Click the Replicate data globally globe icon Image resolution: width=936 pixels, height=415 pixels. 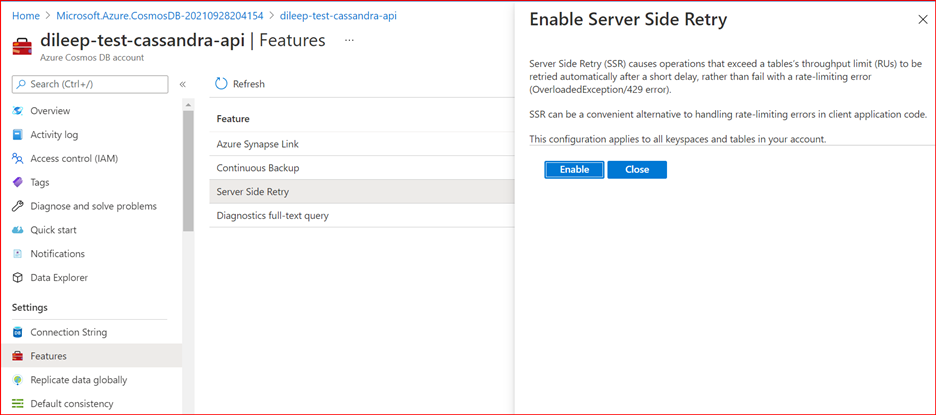(18, 380)
